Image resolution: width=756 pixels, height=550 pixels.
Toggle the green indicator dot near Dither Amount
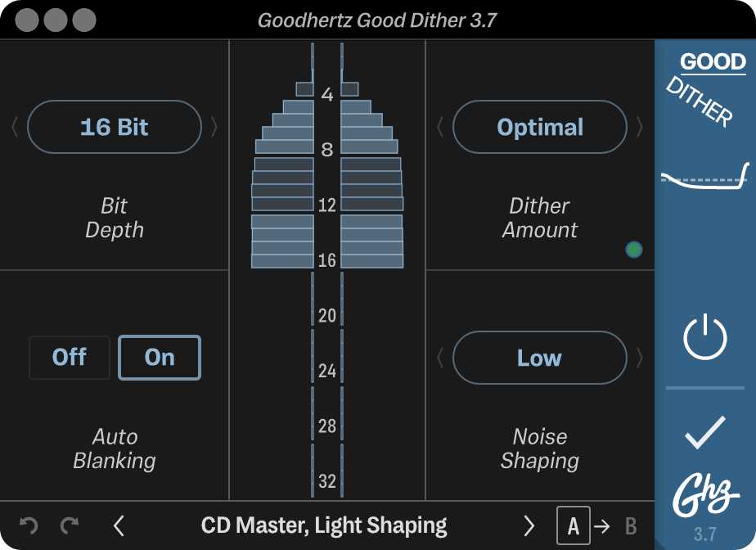pos(634,249)
